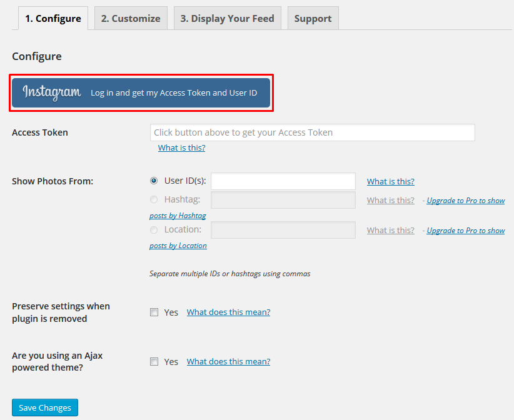
Task: Focus the Access Token input field
Action: [x=312, y=132]
